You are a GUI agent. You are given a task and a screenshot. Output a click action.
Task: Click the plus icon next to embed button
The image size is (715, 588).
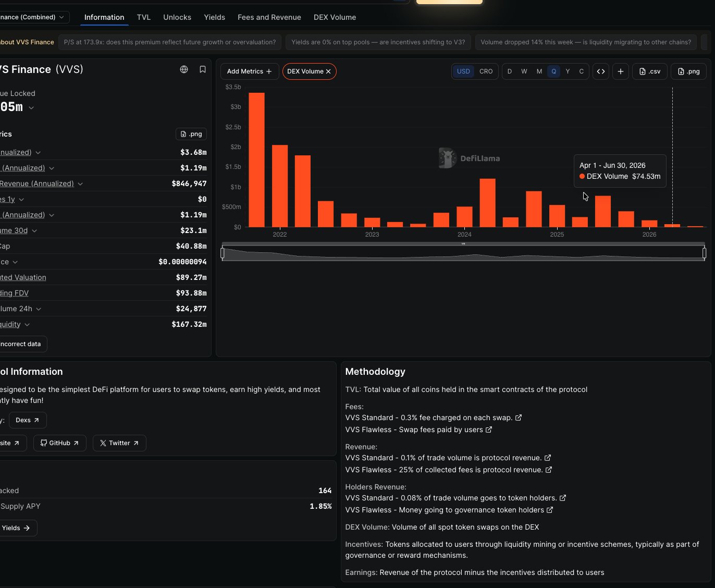(x=621, y=71)
